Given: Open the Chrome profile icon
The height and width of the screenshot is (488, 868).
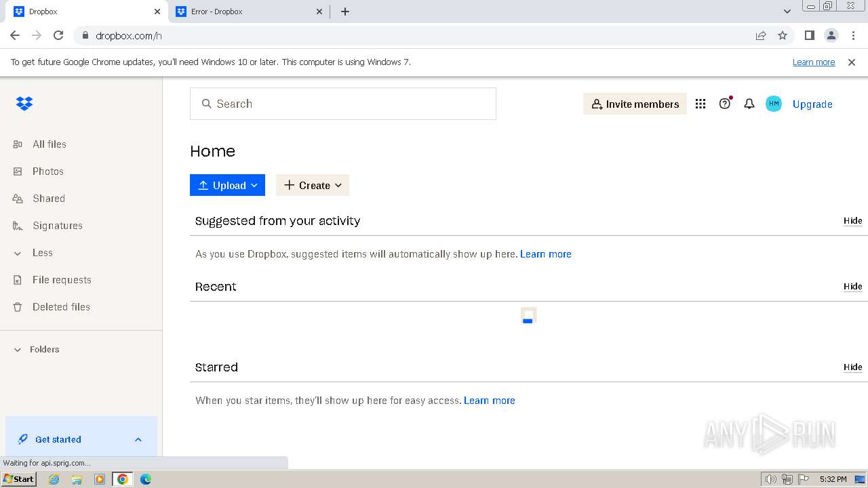Looking at the screenshot, I should (831, 35).
